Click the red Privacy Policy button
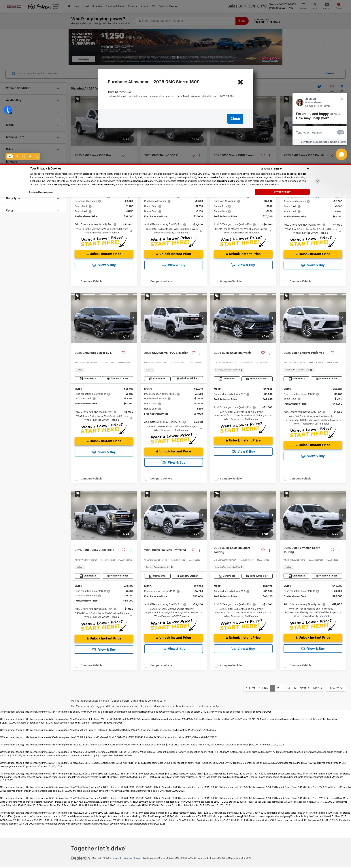This screenshot has width=351, height=868. coord(282,192)
